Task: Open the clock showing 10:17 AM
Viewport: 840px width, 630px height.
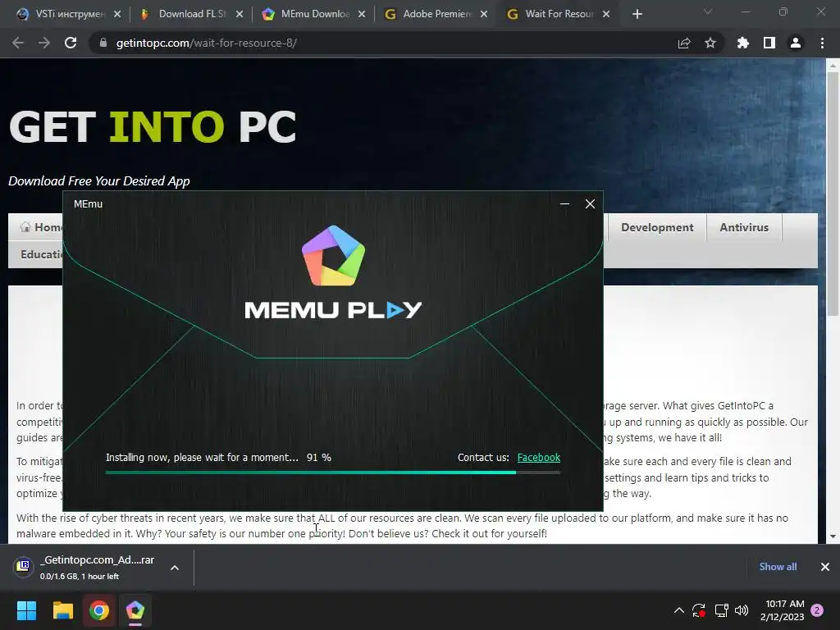Action: (782, 610)
